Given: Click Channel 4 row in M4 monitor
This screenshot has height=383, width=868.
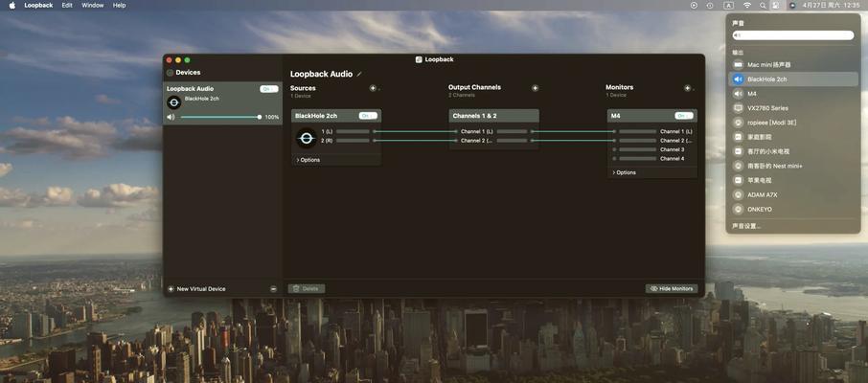Looking at the screenshot, I should click(x=652, y=158).
